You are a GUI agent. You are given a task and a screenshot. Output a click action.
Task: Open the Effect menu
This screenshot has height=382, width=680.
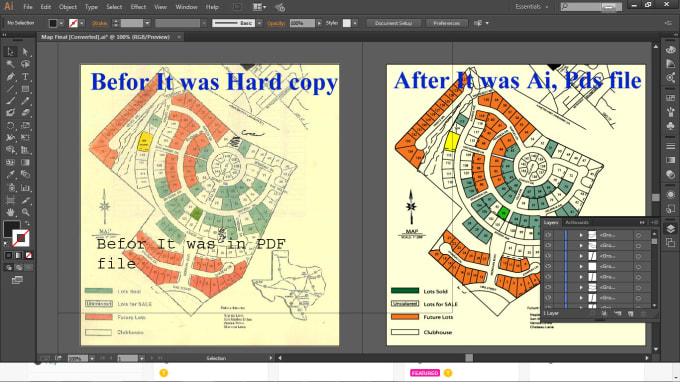tap(138, 7)
